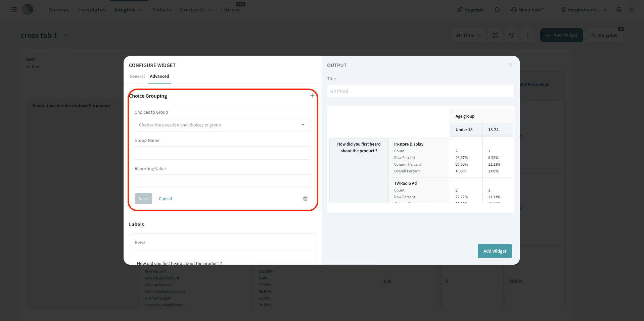Click the 13.16% column percent value
Image resolution: width=644 pixels, height=321 pixels.
[265, 285]
